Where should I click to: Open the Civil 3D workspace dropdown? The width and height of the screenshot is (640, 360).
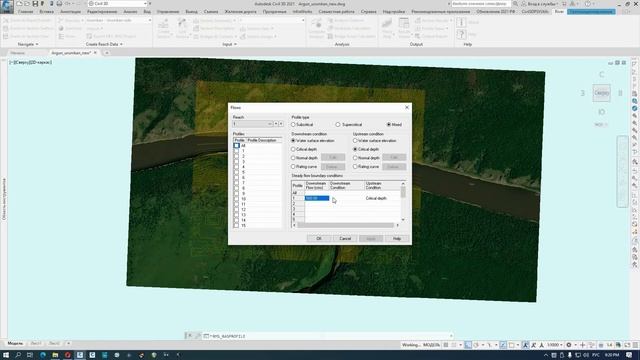pos(118,4)
